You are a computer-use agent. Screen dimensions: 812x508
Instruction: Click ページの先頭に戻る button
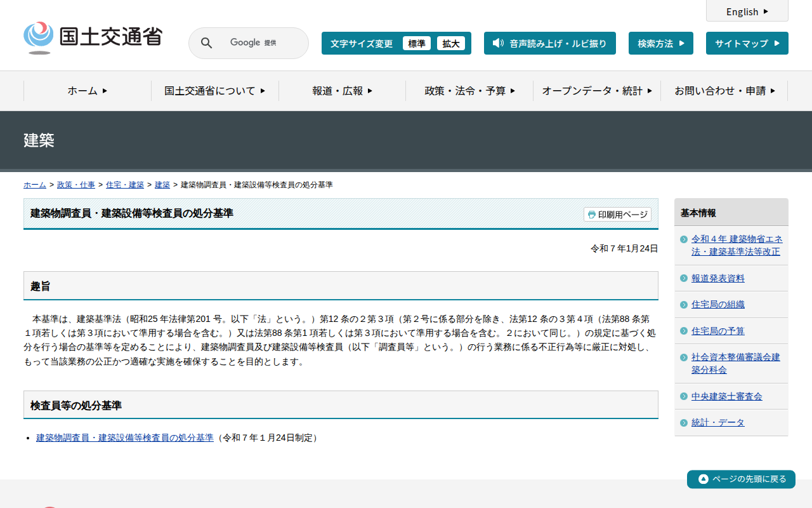741,479
